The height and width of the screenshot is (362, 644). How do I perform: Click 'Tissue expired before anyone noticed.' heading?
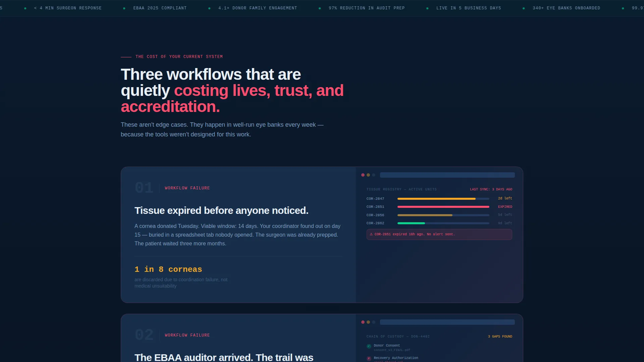pyautogui.click(x=221, y=210)
